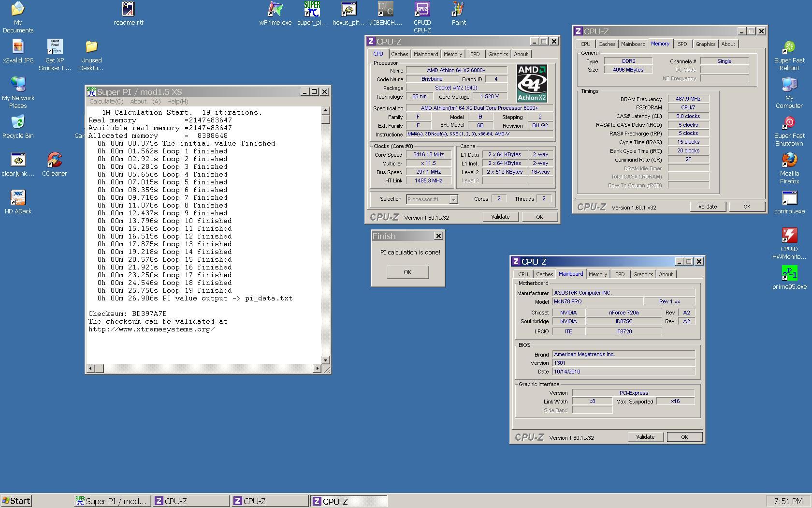Click Validate in CPU-Z CPU window
Screen dimensions: 812x508
click(x=500, y=217)
